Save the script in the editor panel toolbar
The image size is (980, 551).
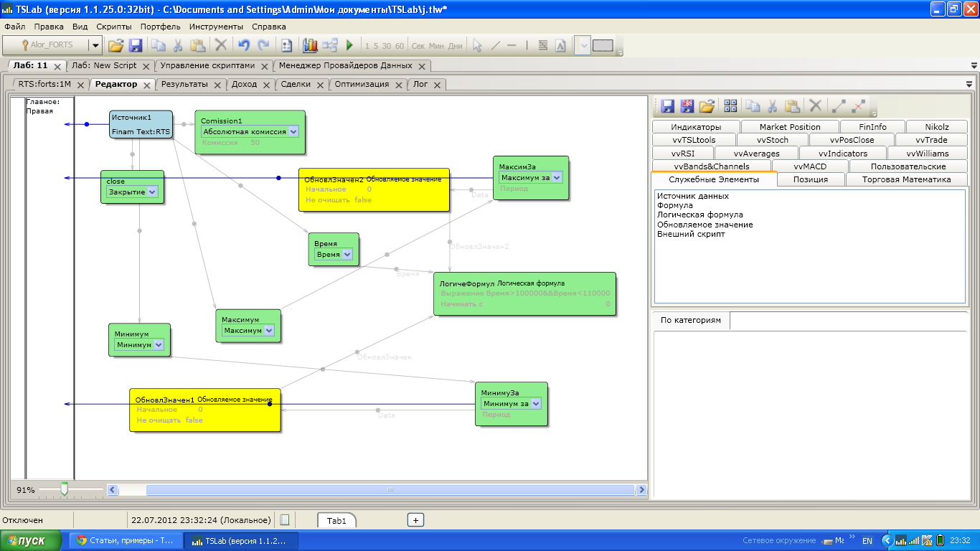click(x=667, y=106)
